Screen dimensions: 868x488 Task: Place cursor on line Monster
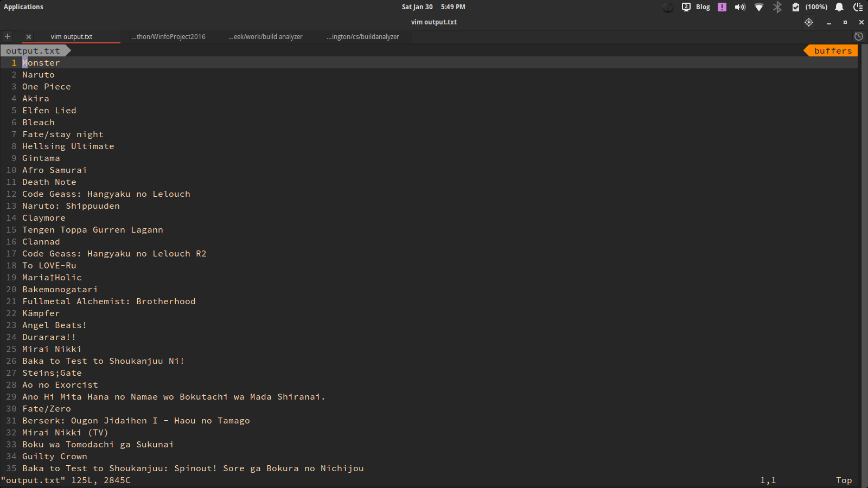[x=41, y=63]
